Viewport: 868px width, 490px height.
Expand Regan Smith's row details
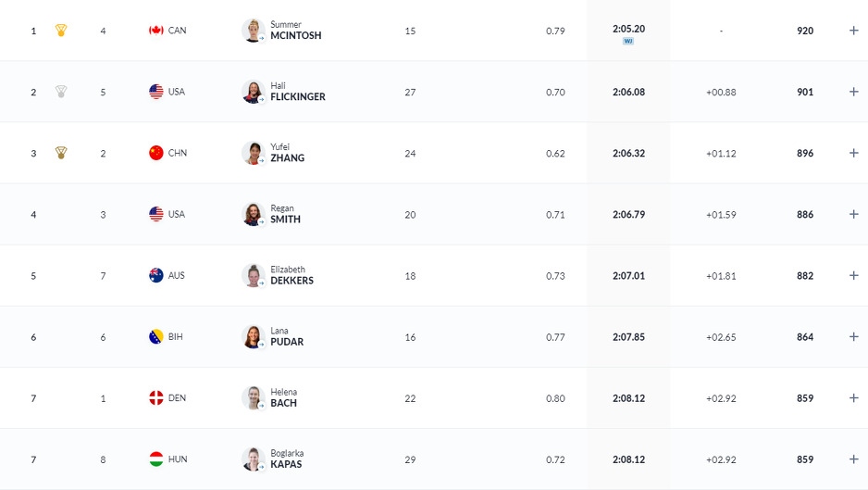click(x=853, y=214)
